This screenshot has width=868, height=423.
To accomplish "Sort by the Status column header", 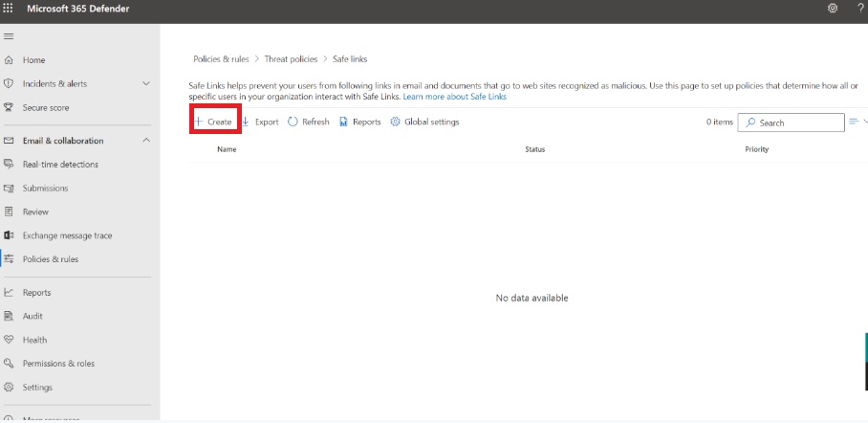I will point(535,149).
